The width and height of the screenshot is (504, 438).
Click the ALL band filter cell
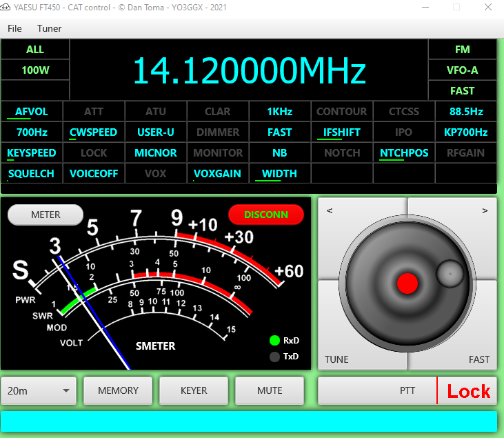[x=35, y=50]
